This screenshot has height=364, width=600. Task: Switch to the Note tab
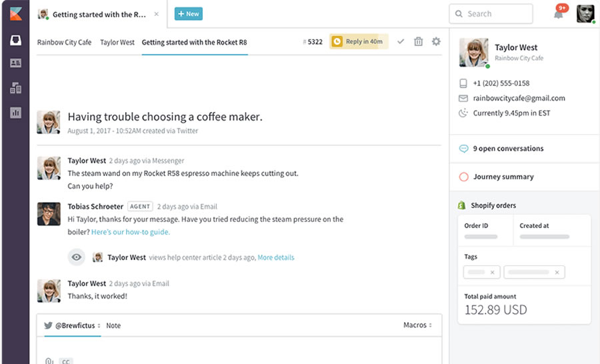point(113,326)
